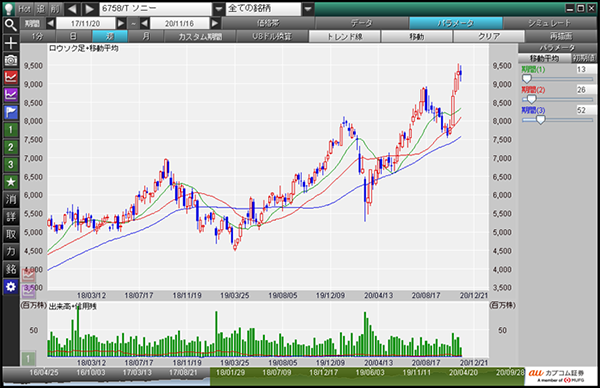
Task: Open the red chart indicator icon
Action: point(11,77)
